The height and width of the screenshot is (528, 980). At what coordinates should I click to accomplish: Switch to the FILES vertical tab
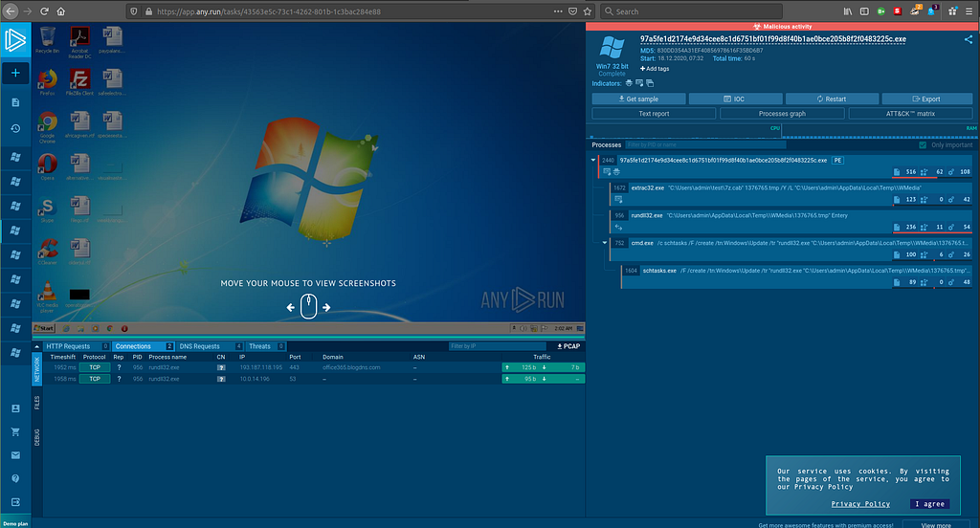pyautogui.click(x=37, y=403)
